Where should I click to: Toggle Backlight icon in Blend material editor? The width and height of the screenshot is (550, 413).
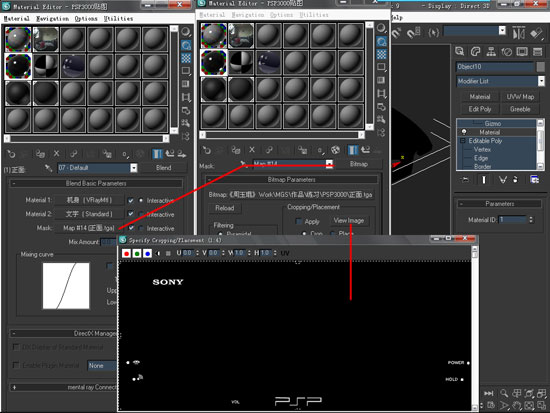coord(186,45)
